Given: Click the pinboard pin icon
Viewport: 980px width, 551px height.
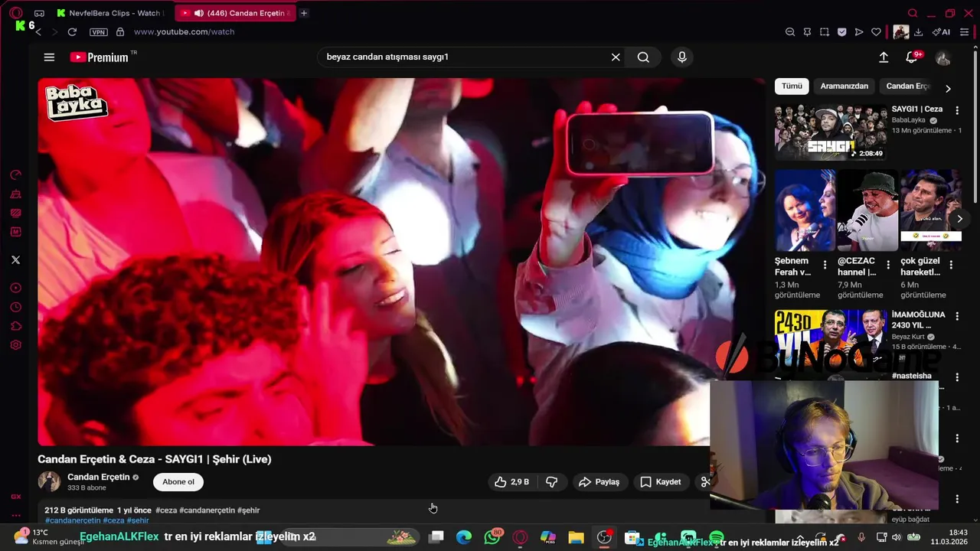Looking at the screenshot, I should click(x=807, y=32).
